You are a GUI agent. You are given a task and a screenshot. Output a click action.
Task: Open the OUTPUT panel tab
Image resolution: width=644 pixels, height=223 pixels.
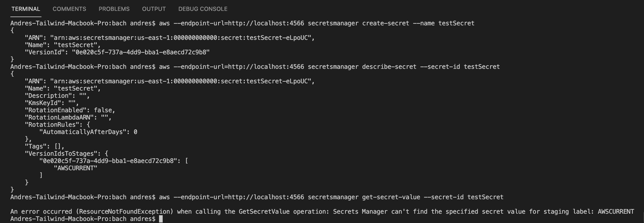pos(153,9)
